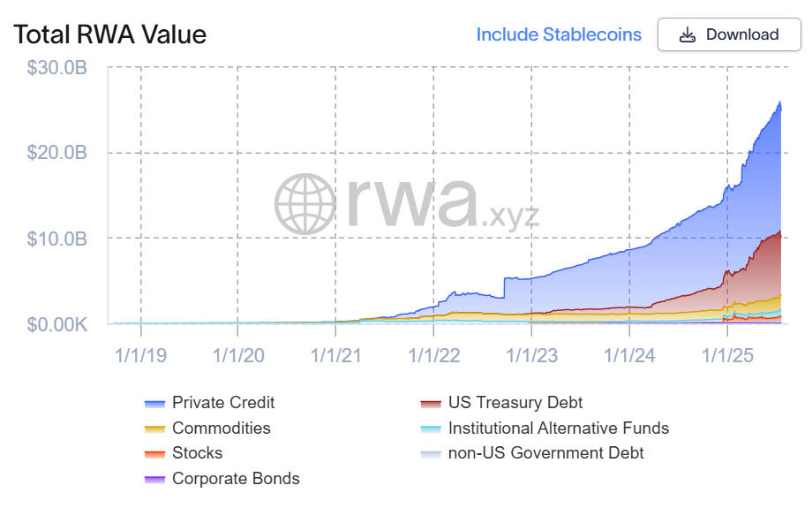Image resolution: width=812 pixels, height=508 pixels.
Task: Toggle Corporate Bonds legend entry
Action: click(x=236, y=479)
